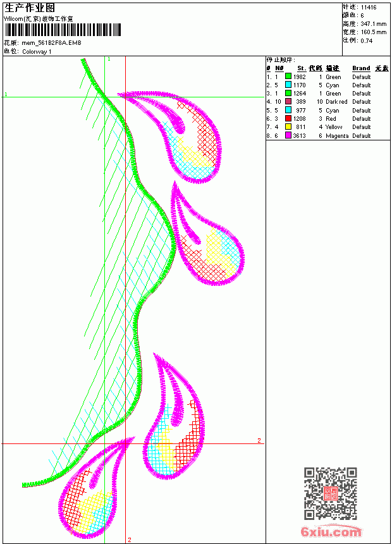Click the Colorway 1 label
This screenshot has width=392, height=544.
[37, 52]
